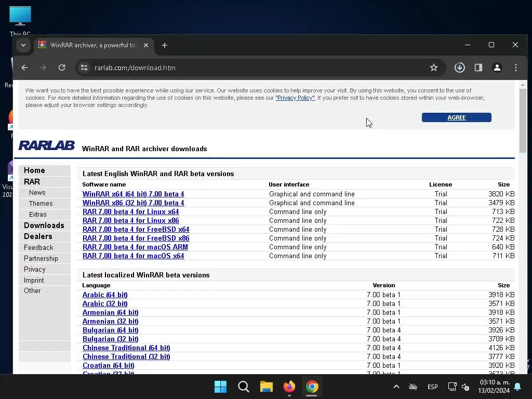Open the Chrome profile icon
This screenshot has height=399, width=532.
point(497,68)
